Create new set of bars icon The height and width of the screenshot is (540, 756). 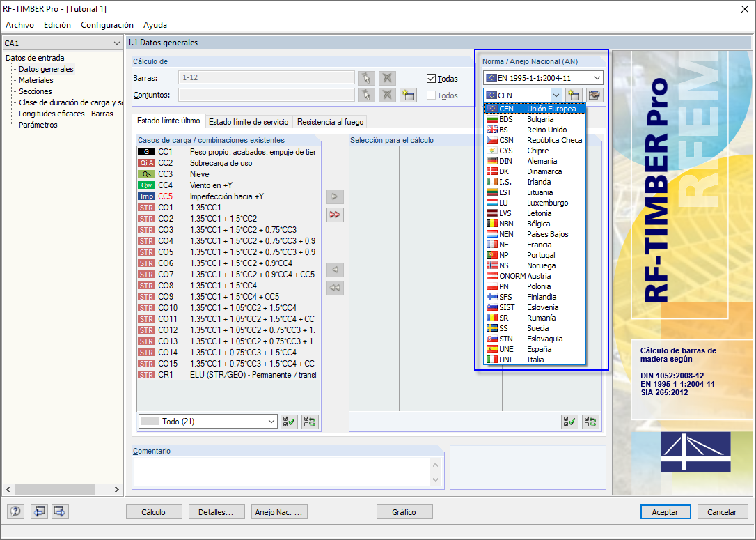tap(408, 95)
